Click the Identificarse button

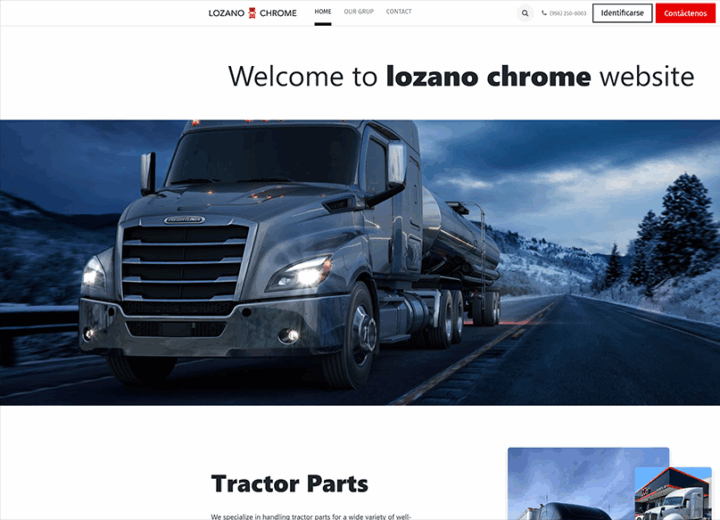622,13
